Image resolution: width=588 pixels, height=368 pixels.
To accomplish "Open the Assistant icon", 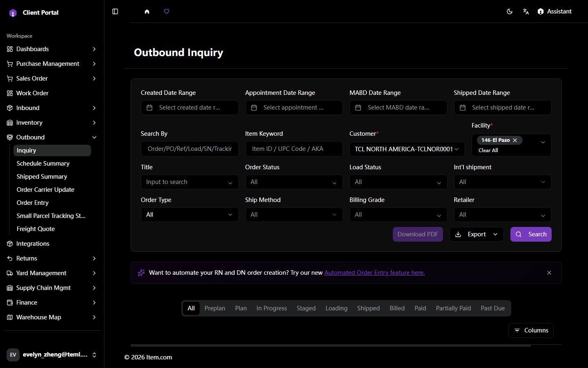I will [x=541, y=11].
